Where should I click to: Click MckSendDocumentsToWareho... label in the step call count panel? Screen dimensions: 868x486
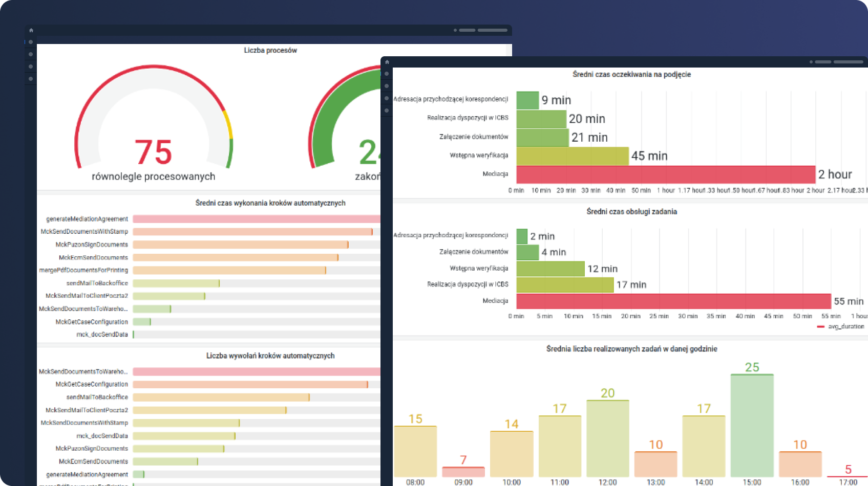83,371
